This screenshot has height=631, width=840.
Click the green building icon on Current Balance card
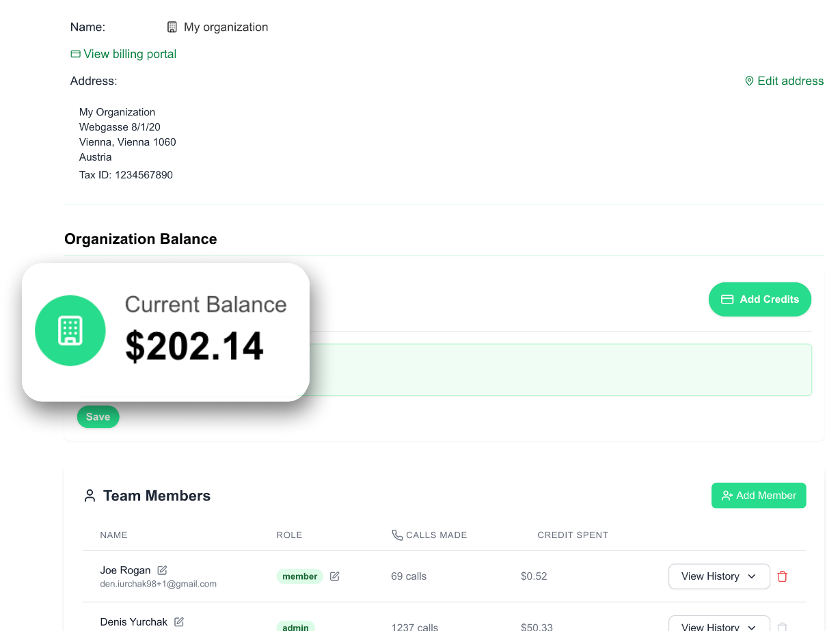click(70, 330)
